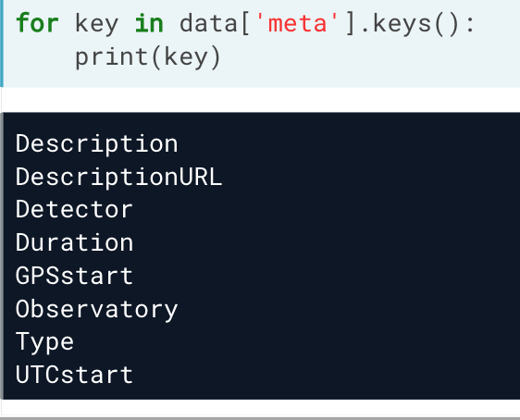
Task: Click the UTCstart output line
Action: 74,375
